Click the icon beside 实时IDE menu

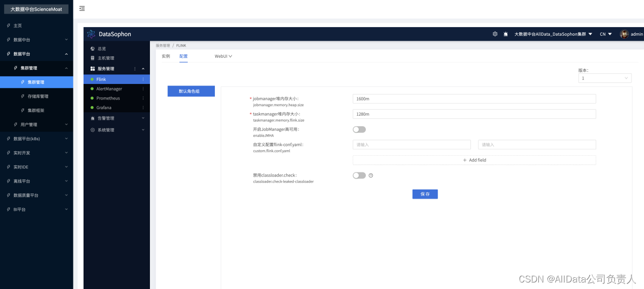(8, 167)
